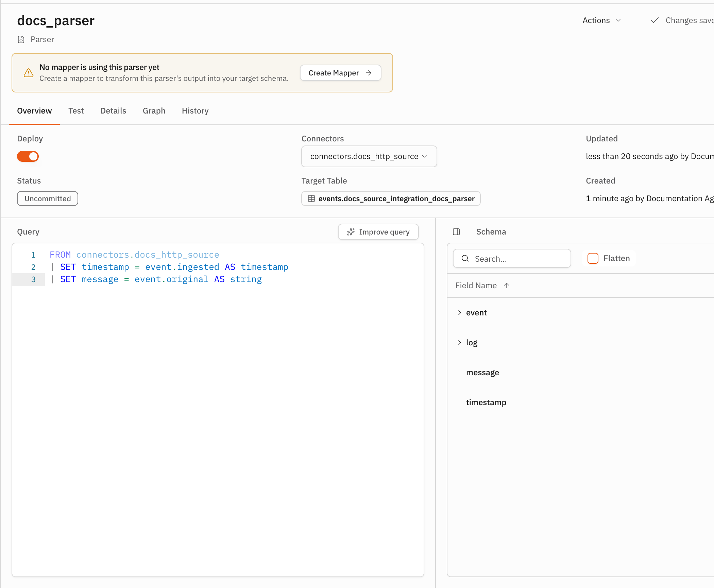
Task: Turn off the Deploy toggle switch
Action: [x=28, y=156]
